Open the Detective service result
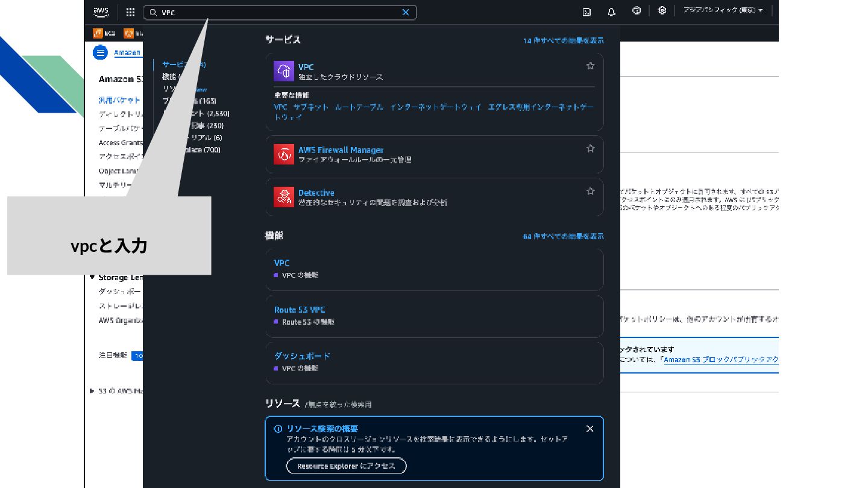Screen dimensions: 868x488 (x=316, y=193)
